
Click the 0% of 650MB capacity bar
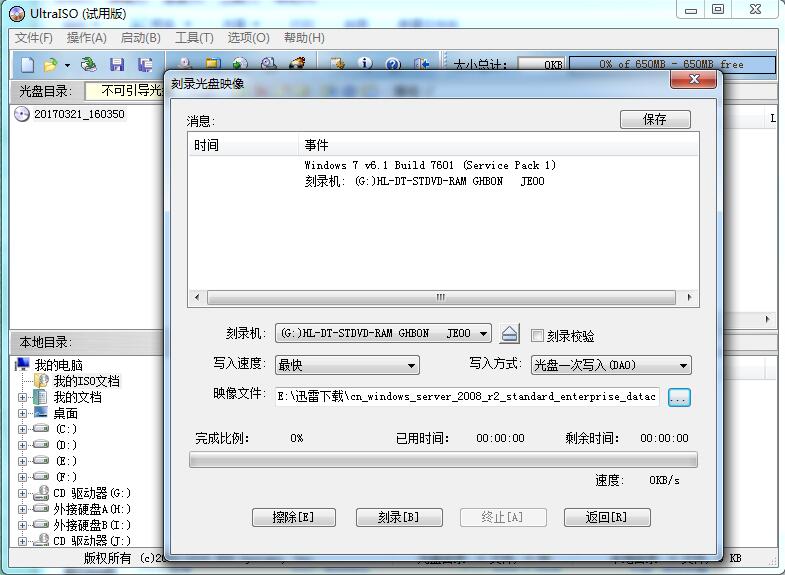[671, 64]
